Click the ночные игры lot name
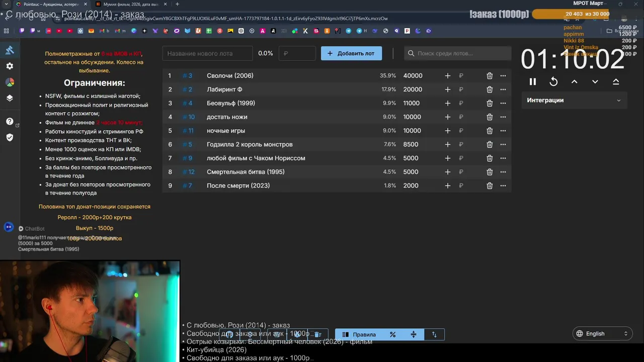644x362 pixels. 226,131
